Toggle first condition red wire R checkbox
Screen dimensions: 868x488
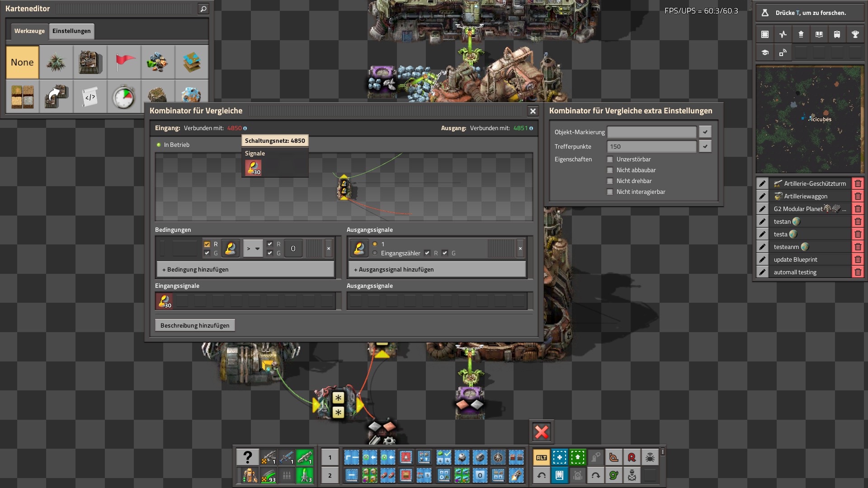[207, 244]
